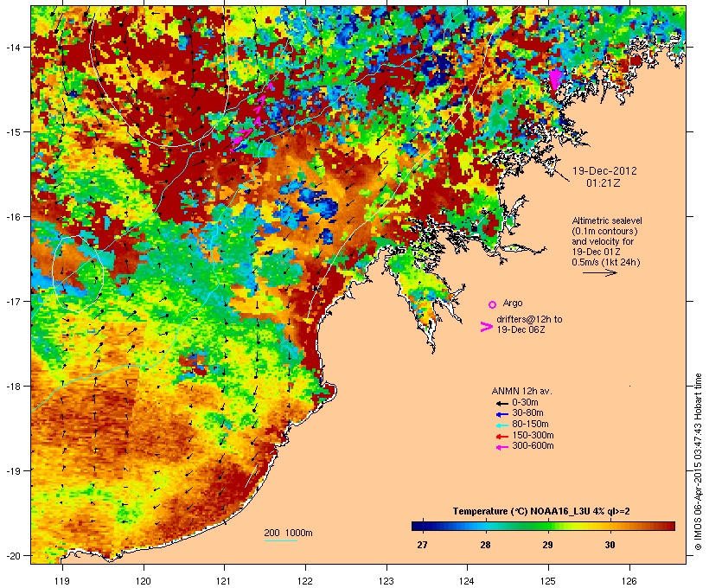Screen dimensions: 709x588
Task: Click the magenta 300-600m legend arrow
Action: click(501, 447)
